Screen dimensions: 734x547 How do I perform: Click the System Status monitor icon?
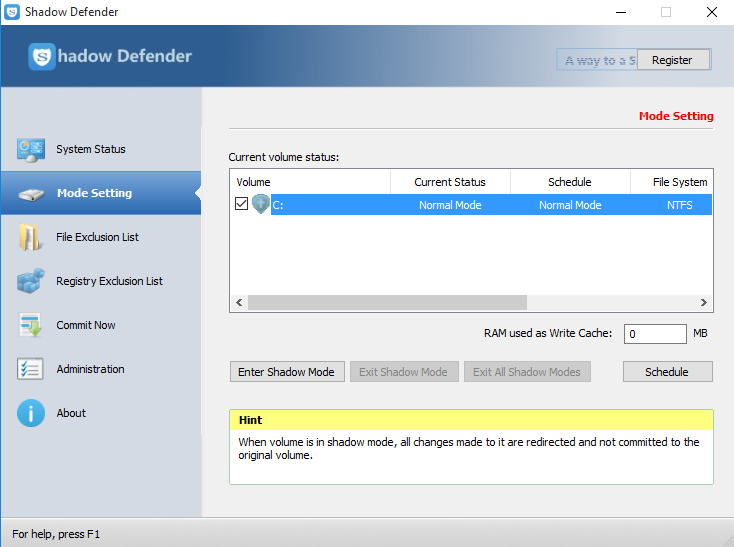pyautogui.click(x=31, y=150)
